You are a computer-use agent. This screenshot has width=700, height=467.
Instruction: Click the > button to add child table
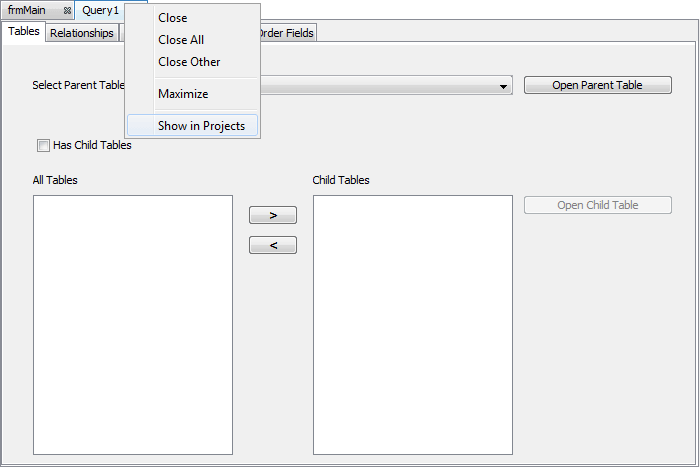click(x=273, y=216)
